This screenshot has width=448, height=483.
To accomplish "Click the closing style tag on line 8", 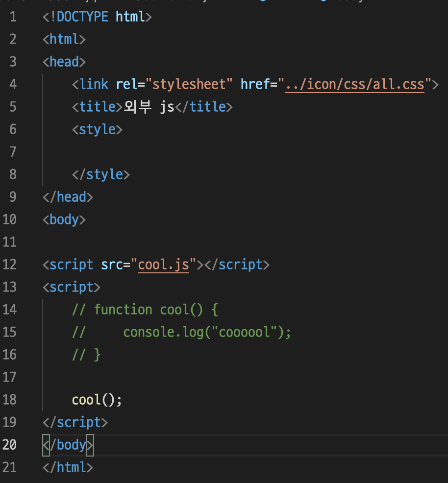I will coord(101,174).
